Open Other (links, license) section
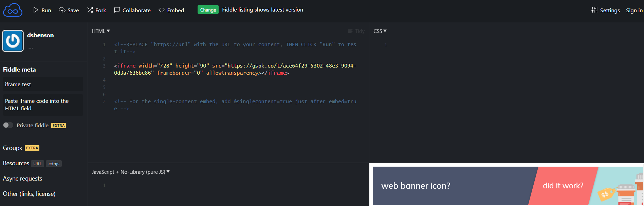Image resolution: width=644 pixels, height=206 pixels. (x=29, y=194)
